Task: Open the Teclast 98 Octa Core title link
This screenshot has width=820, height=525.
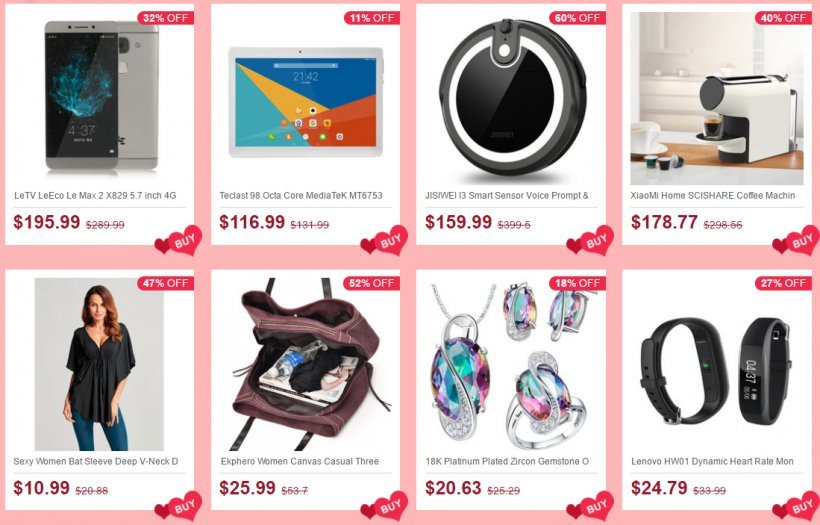Action: (x=301, y=196)
